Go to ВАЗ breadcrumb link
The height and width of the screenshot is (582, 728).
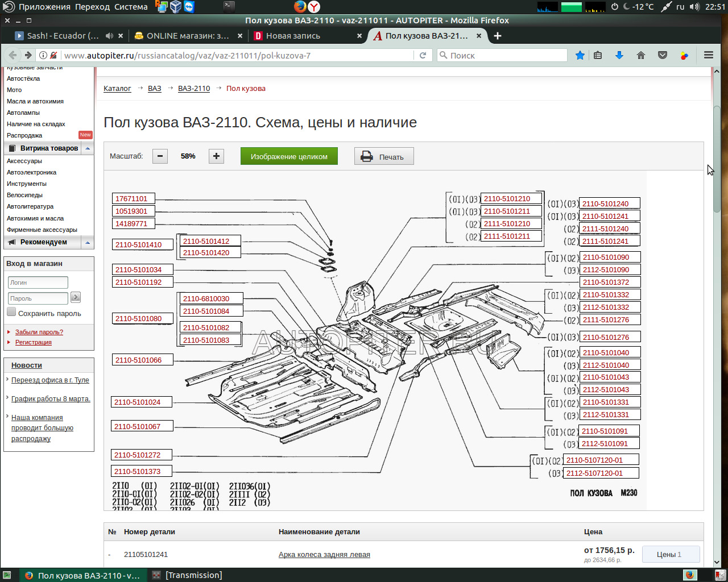[x=155, y=89]
